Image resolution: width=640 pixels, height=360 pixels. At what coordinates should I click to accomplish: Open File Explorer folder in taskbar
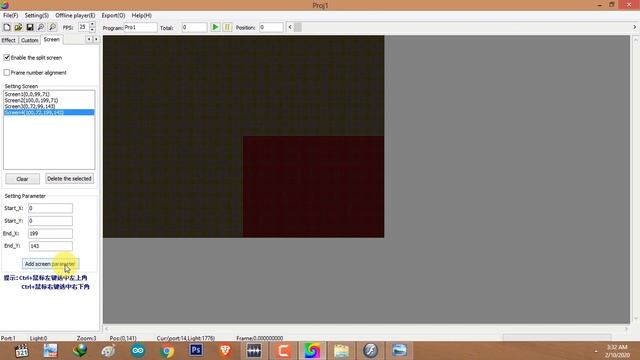(x=341, y=351)
